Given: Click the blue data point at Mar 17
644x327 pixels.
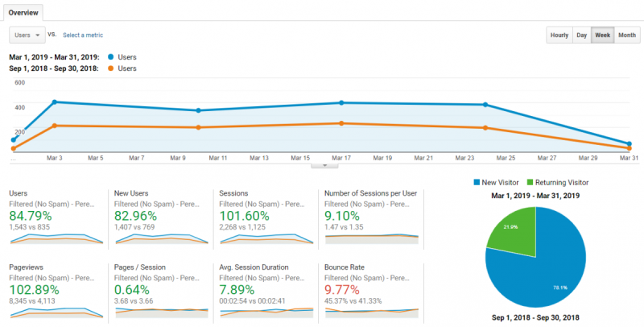Looking at the screenshot, I should [x=341, y=102].
